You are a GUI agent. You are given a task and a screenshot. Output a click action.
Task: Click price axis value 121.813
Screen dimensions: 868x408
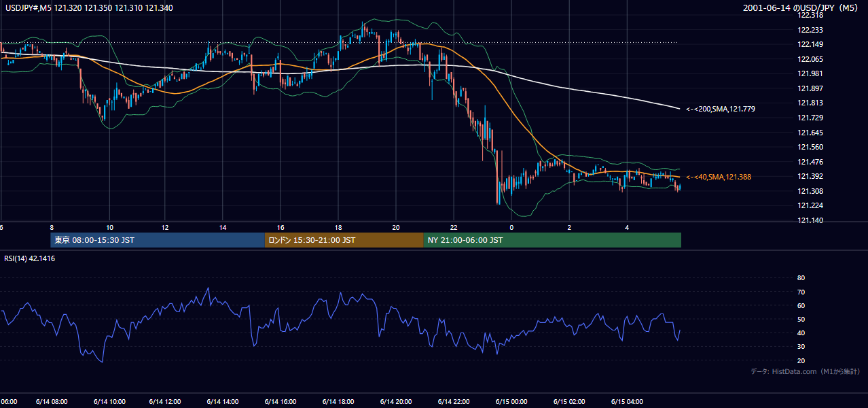(811, 103)
